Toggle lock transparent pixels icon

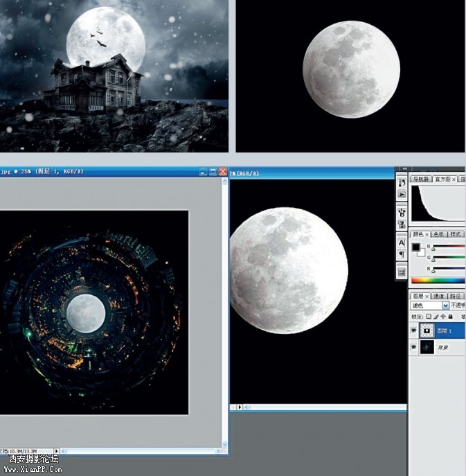click(429, 317)
